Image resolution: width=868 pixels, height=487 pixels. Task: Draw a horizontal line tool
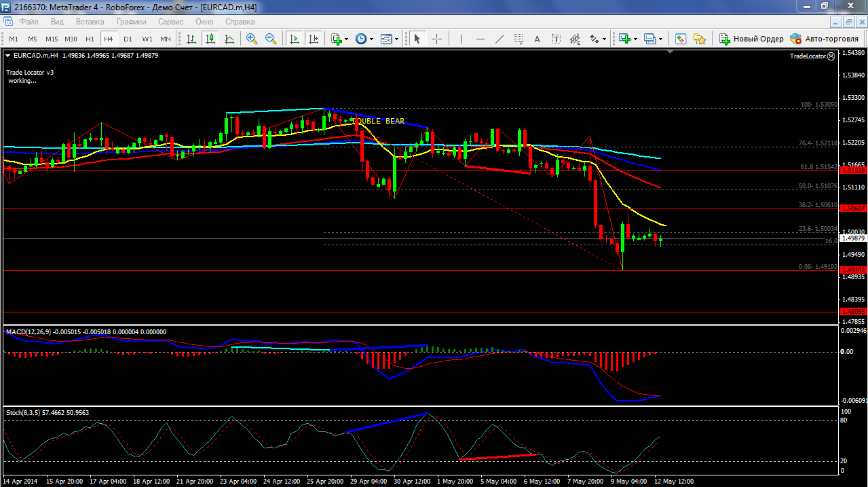coord(480,39)
